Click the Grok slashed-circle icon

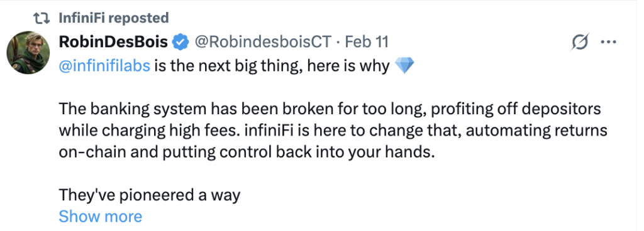tap(579, 42)
